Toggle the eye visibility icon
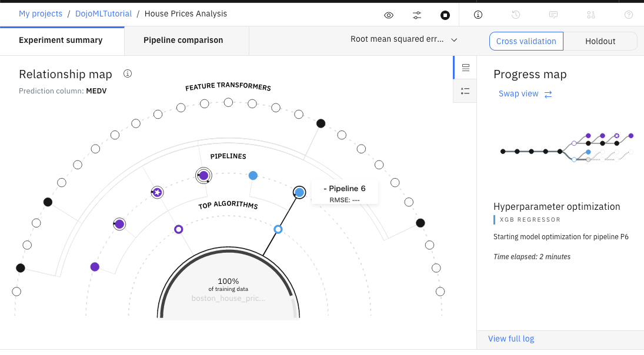This screenshot has width=644, height=355. pyautogui.click(x=389, y=15)
